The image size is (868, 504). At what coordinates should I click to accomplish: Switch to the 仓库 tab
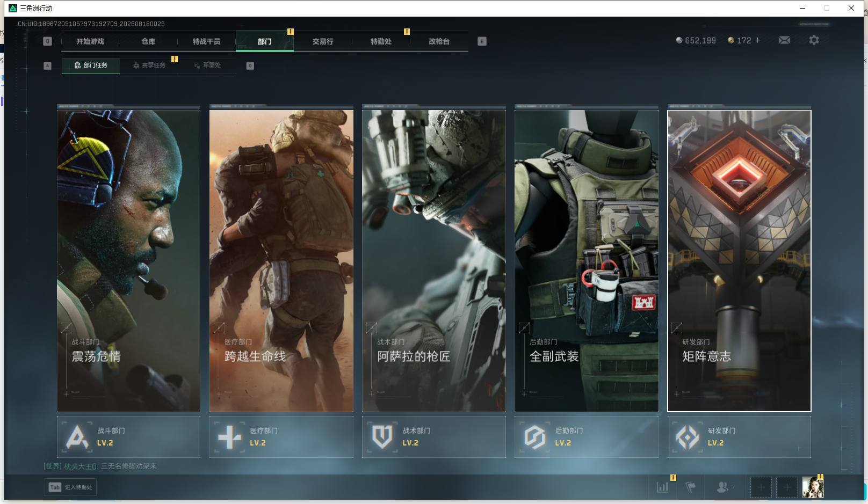[x=148, y=41]
